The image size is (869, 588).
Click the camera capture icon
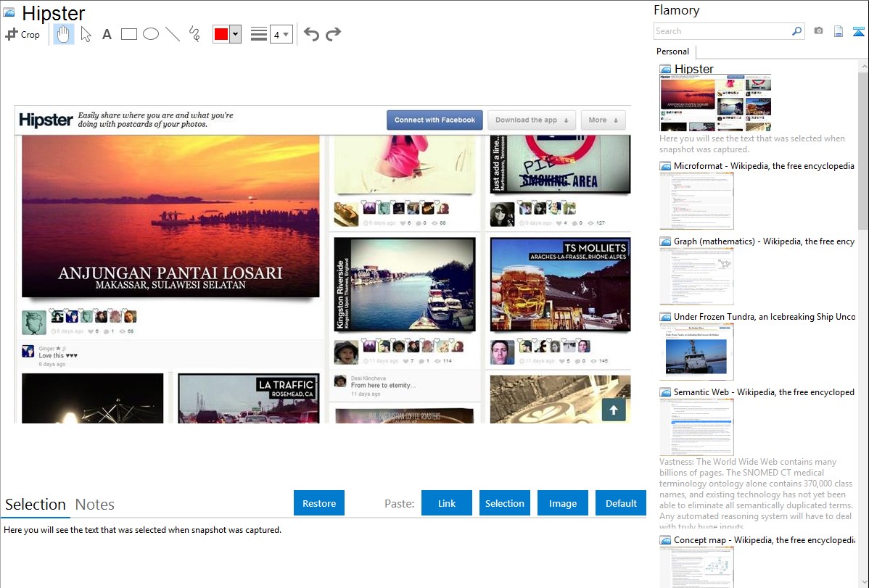(818, 31)
